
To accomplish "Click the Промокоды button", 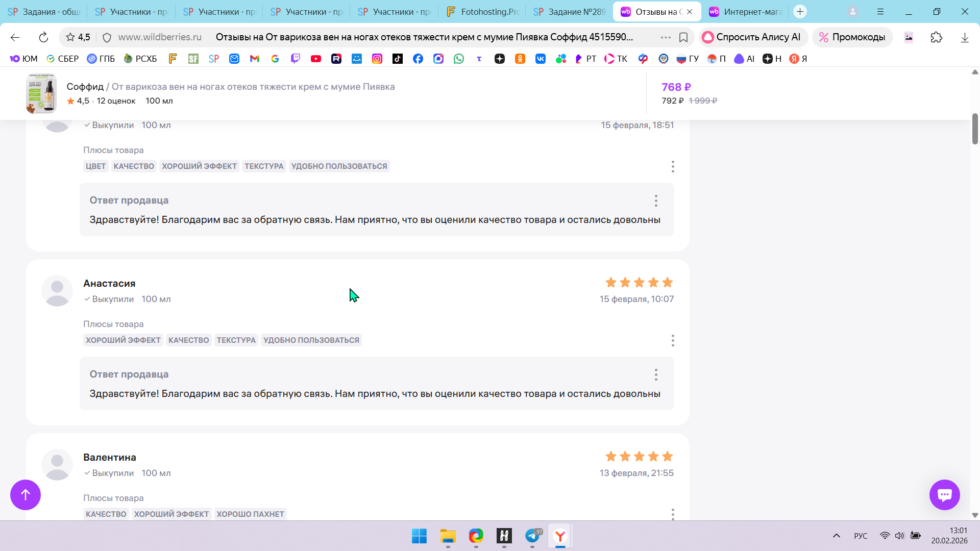I will [852, 37].
